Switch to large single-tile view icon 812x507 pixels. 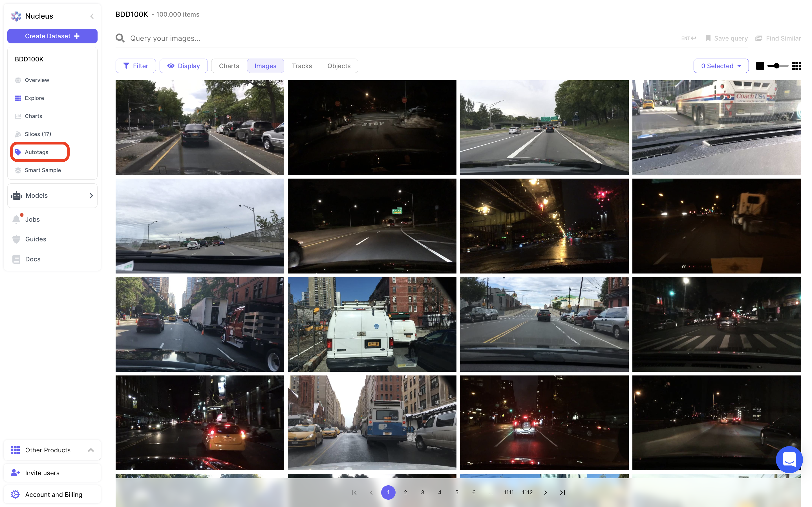point(760,66)
